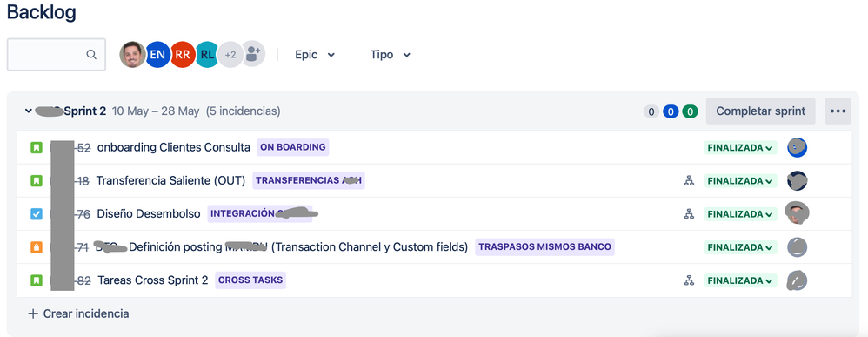Screen dimensions: 868x337
Task: Open FINALIZADA status of onboarding Clientes Consulta
Action: coord(740,148)
